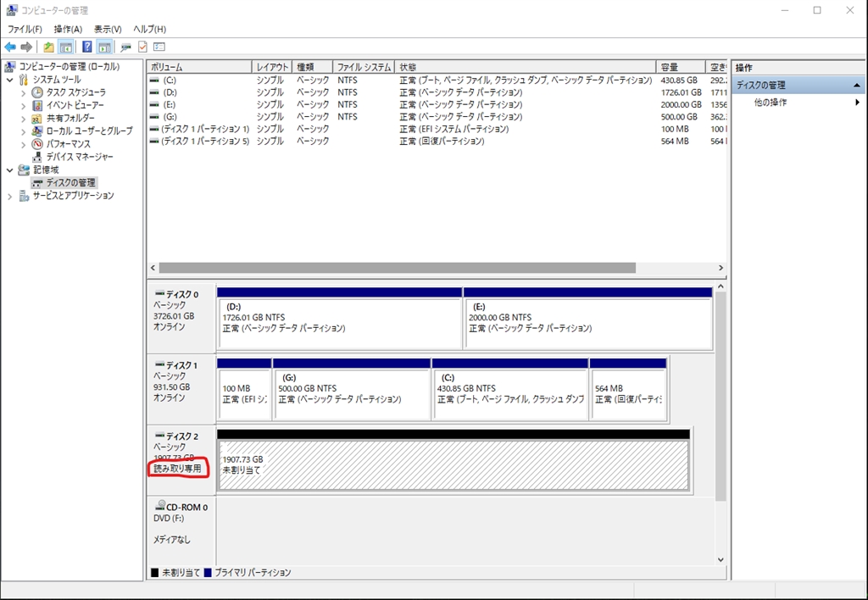868x600 pixels.
Task: Click the blue Help question mark icon
Action: [x=87, y=47]
